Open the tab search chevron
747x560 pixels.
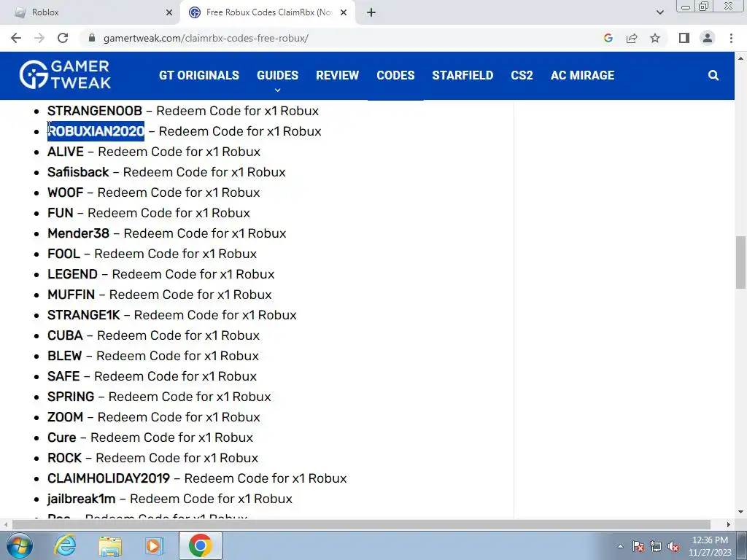pyautogui.click(x=659, y=12)
